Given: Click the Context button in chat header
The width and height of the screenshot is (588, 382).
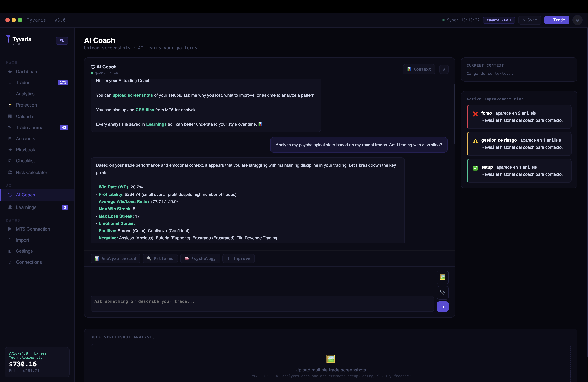Looking at the screenshot, I should coord(419,69).
